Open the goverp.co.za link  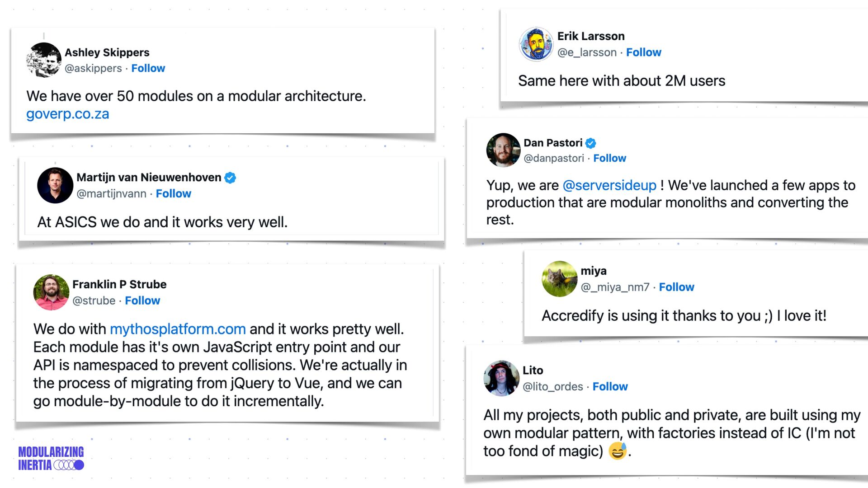click(x=68, y=114)
